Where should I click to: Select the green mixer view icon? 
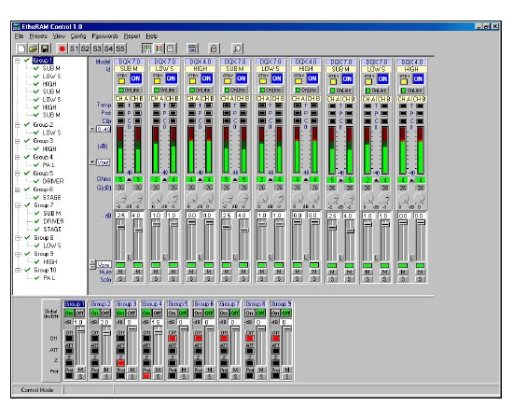pyautogui.click(x=147, y=49)
